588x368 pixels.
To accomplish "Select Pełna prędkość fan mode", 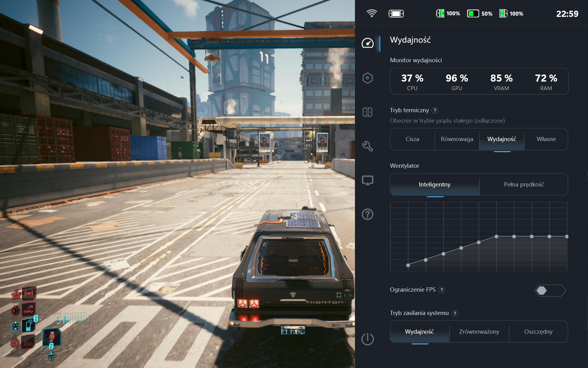I will pos(524,185).
